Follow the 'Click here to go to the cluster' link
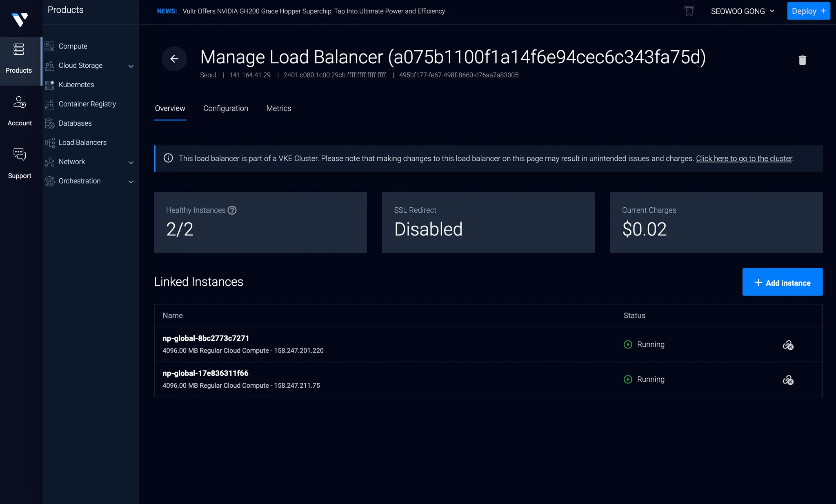 coord(744,158)
